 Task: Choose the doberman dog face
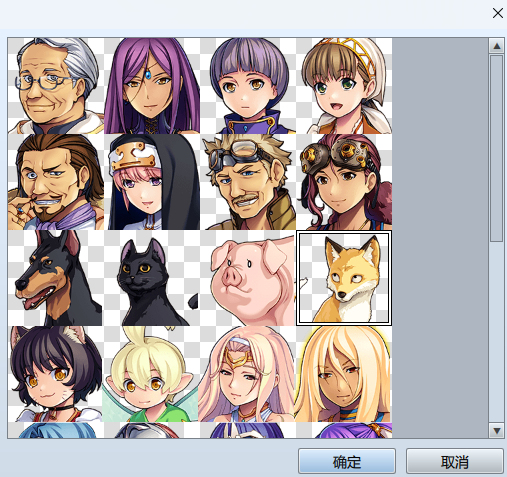click(56, 278)
